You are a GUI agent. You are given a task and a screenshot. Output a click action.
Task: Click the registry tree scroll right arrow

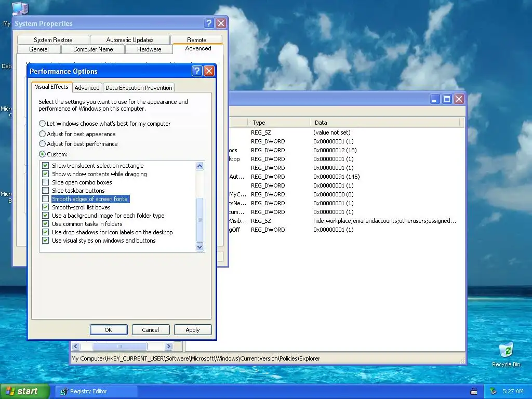169,347
